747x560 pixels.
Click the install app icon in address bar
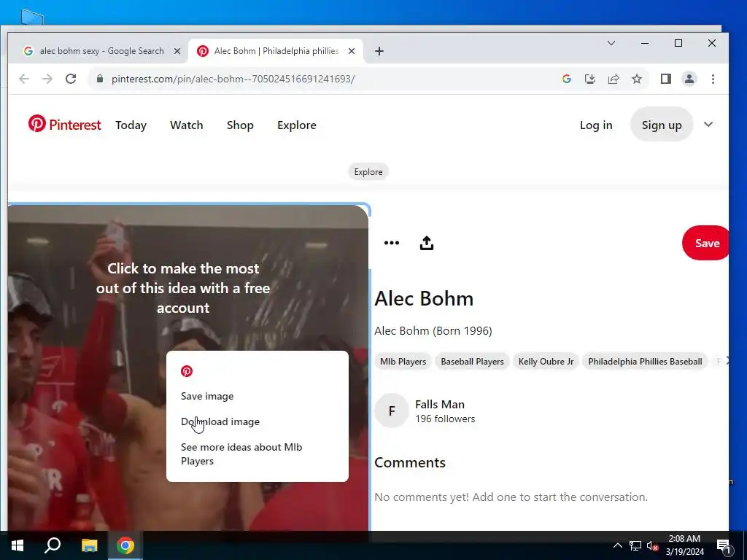coord(589,79)
